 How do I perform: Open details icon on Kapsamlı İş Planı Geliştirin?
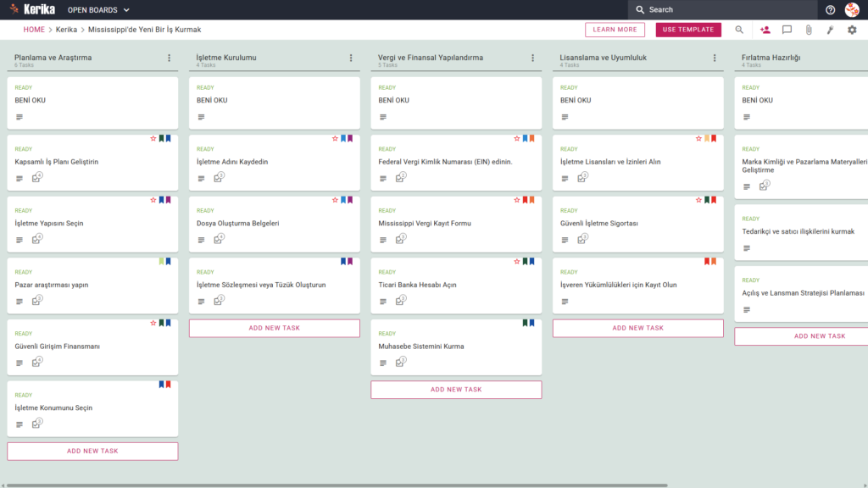point(19,178)
